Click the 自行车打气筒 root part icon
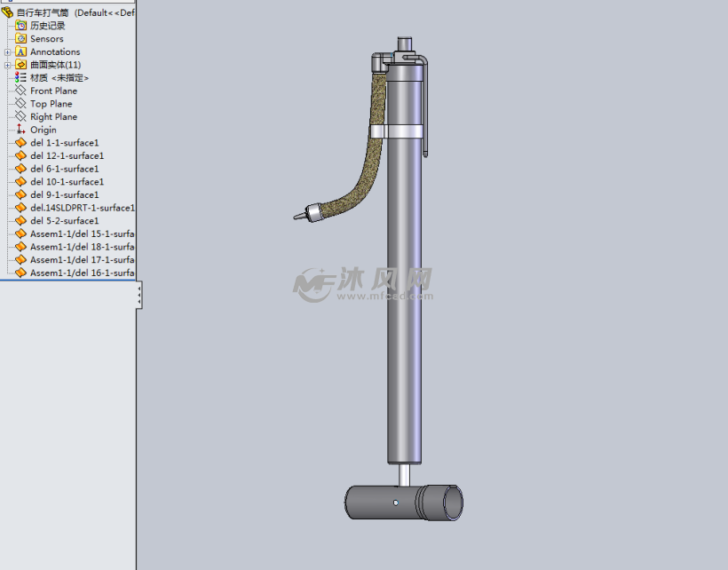 point(8,12)
